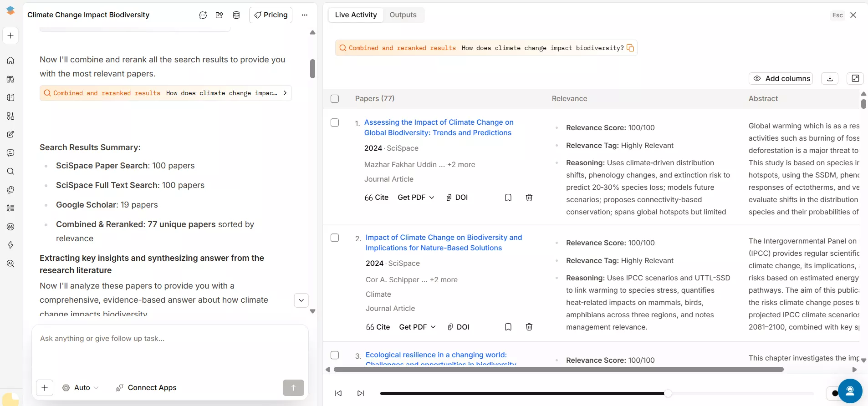Click the download results icon
Image resolution: width=868 pixels, height=406 pixels.
pos(830,78)
